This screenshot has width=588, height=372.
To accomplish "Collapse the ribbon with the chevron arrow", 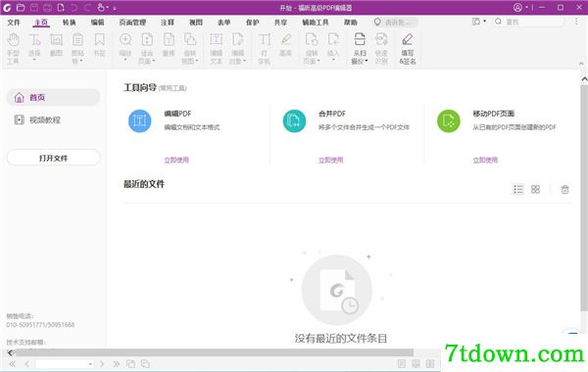I will coord(581,64).
